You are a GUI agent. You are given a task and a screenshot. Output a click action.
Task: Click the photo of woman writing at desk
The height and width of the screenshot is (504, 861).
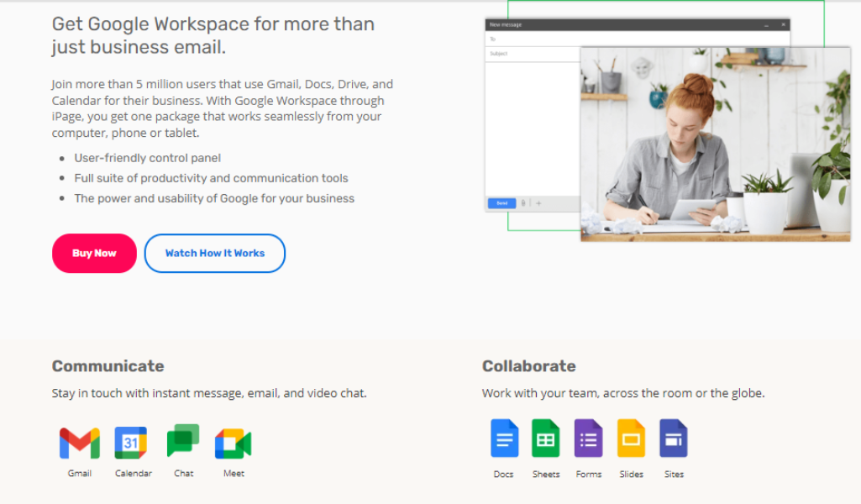pyautogui.click(x=716, y=144)
